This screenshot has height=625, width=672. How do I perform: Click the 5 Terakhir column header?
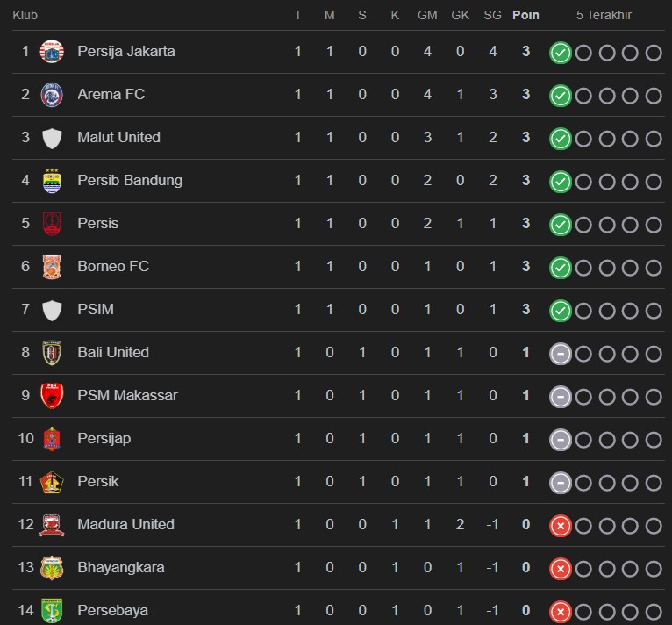(604, 15)
